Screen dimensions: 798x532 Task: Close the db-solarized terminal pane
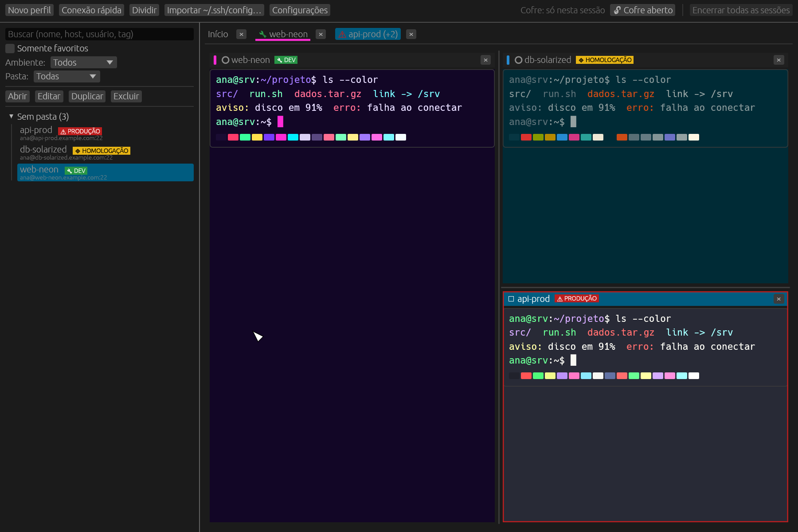point(778,60)
